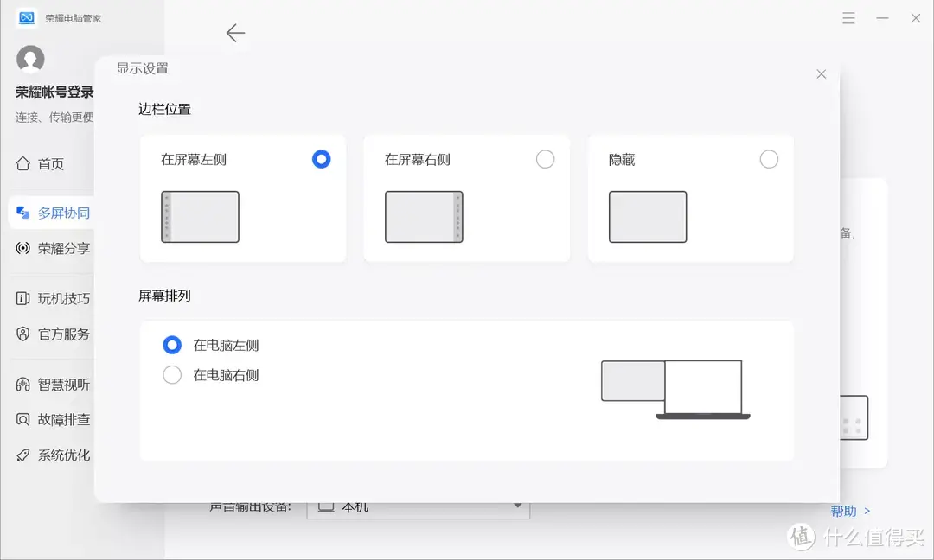Click the back arrow icon
Screen dimensions: 934x560
pos(236,33)
